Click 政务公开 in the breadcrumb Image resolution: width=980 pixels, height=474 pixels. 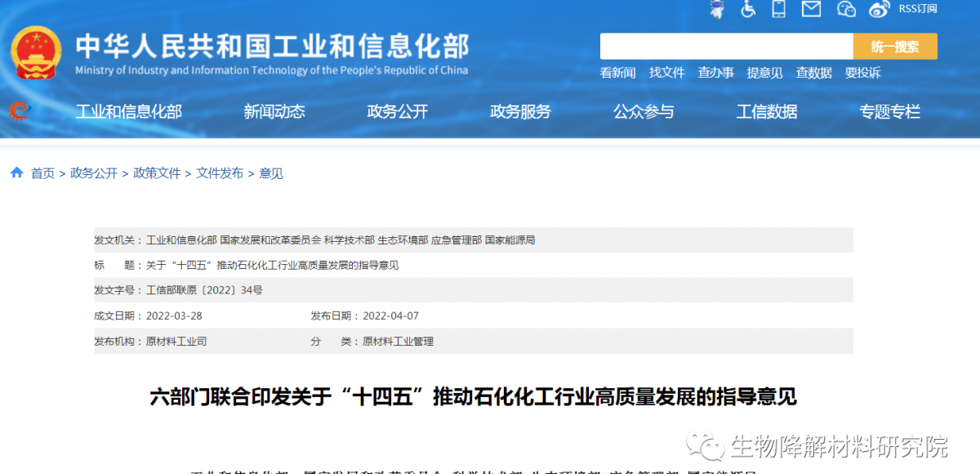[94, 173]
